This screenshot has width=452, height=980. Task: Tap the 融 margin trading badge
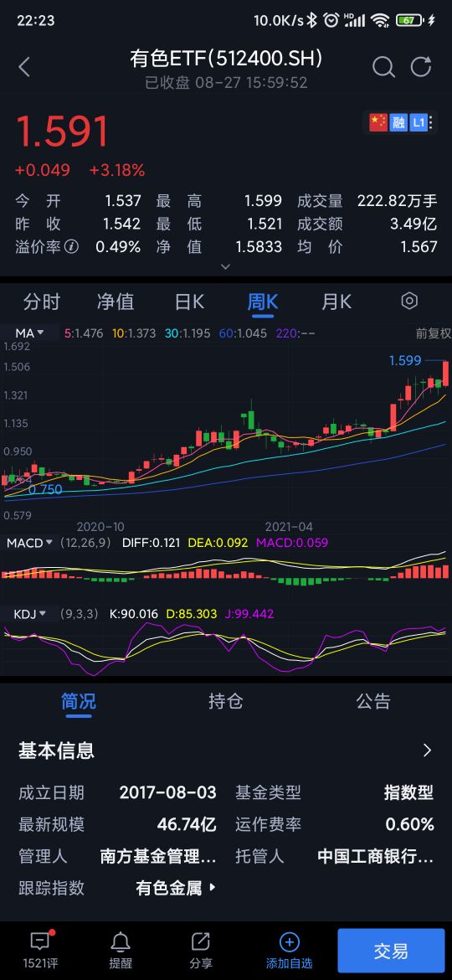coord(398,122)
